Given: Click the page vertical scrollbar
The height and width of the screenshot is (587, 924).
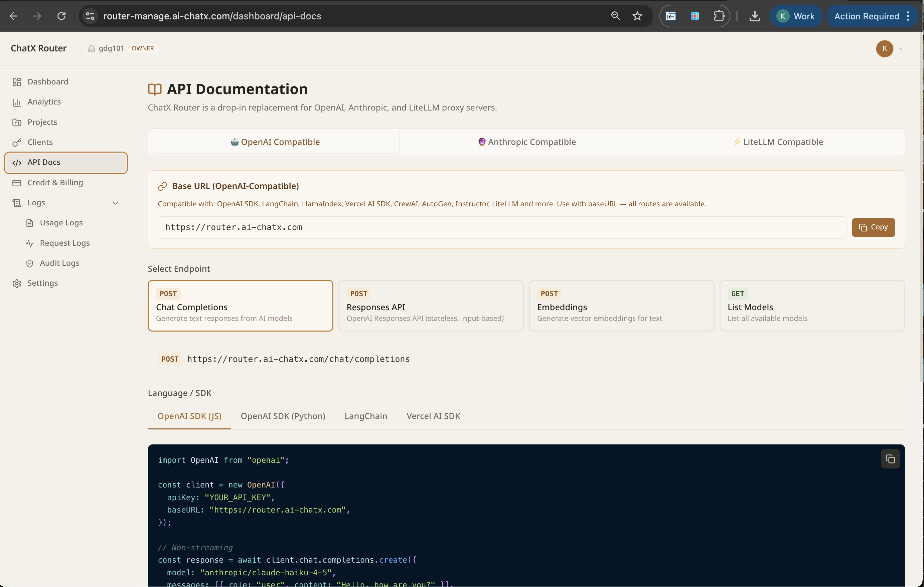Looking at the screenshot, I should [921, 207].
